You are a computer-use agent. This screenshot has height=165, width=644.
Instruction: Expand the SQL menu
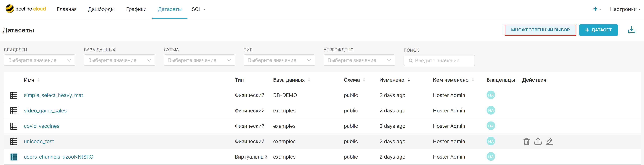(x=198, y=9)
